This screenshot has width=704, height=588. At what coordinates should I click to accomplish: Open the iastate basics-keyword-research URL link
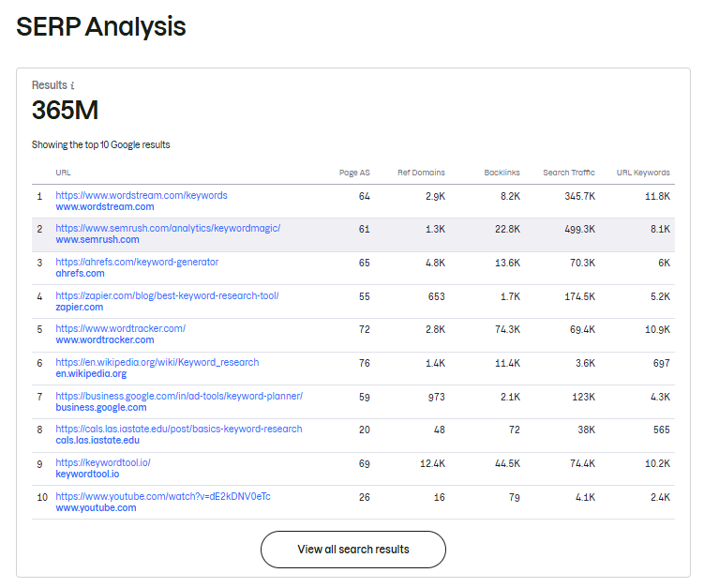tap(179, 429)
